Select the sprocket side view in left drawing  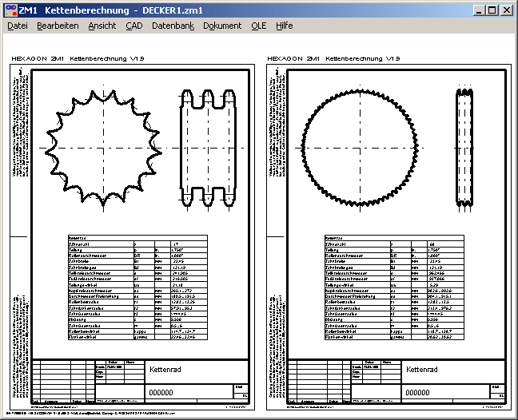[209, 149]
